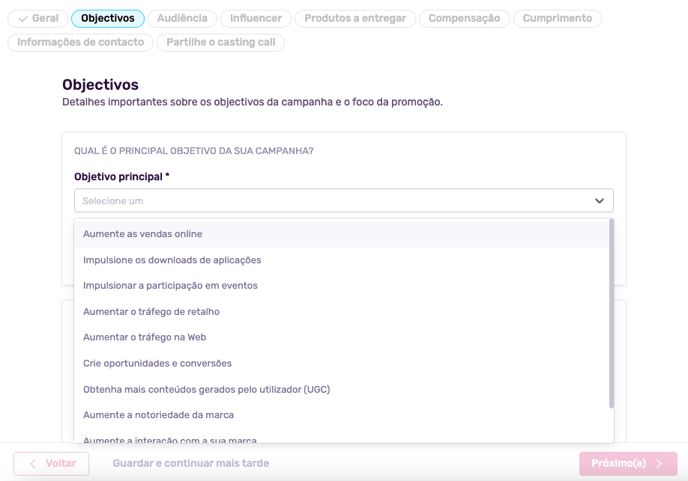Open the Geral step tab

(x=38, y=18)
